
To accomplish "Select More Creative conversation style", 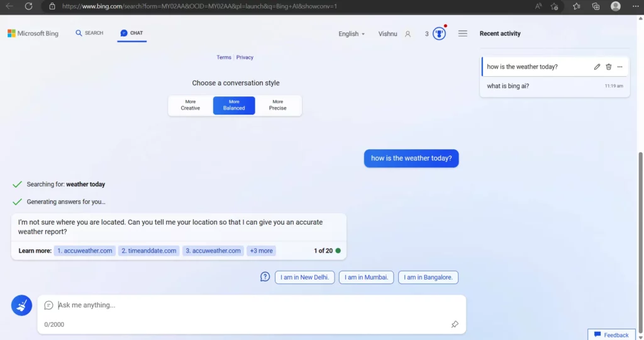I will click(x=190, y=105).
